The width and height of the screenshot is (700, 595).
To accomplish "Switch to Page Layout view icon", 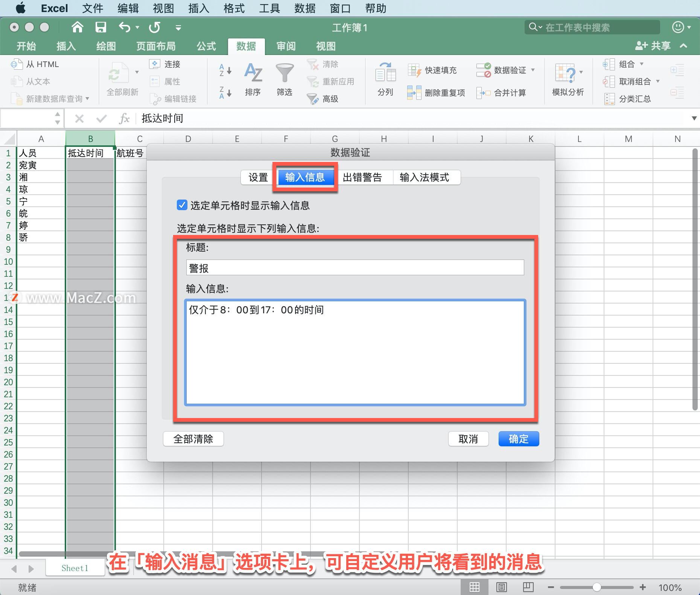I will coord(501,587).
